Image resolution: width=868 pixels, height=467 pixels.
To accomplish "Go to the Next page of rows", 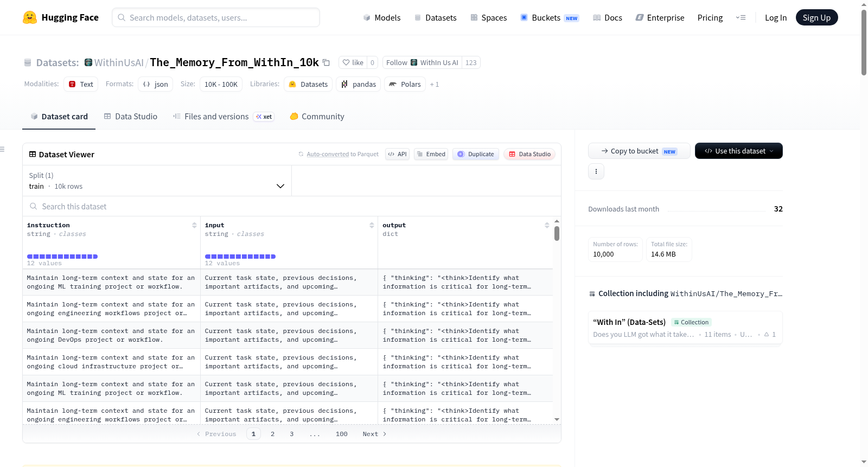I will (x=374, y=434).
